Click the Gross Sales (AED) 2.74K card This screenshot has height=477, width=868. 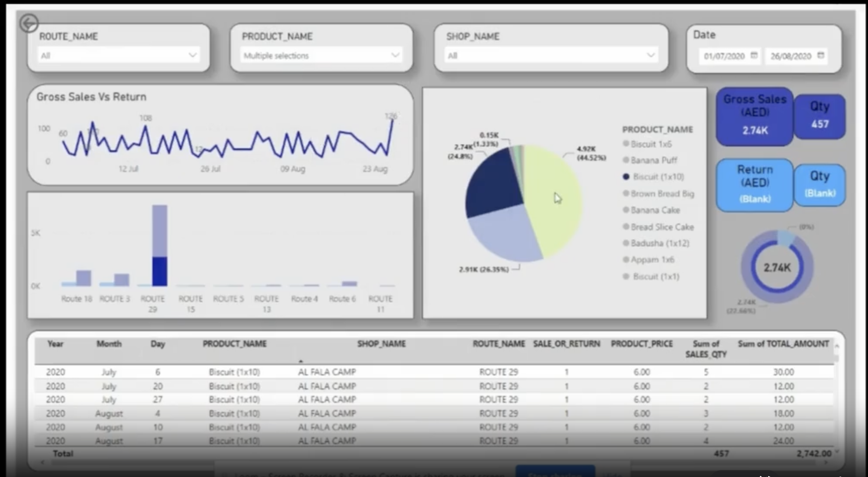click(755, 116)
